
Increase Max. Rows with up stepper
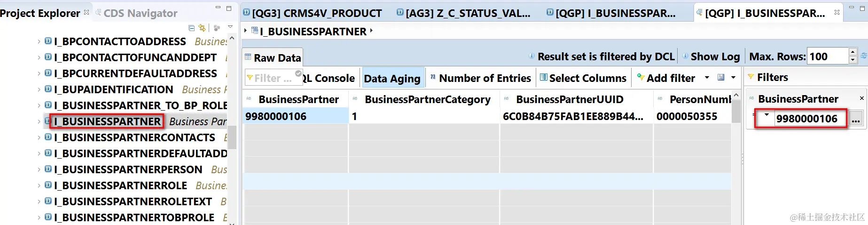click(x=853, y=52)
